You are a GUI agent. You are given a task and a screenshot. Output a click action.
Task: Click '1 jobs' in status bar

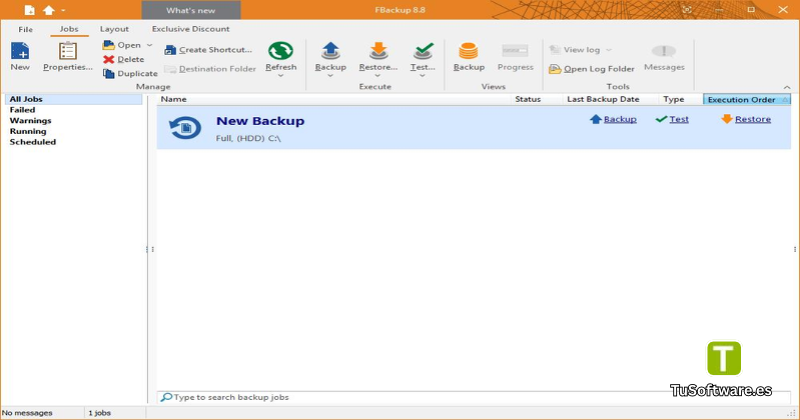99,413
